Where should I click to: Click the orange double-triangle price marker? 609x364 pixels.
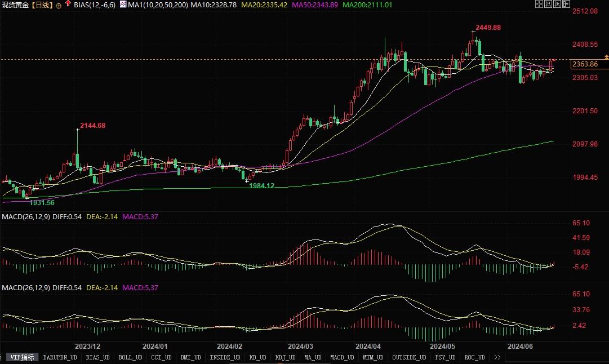click(x=606, y=57)
